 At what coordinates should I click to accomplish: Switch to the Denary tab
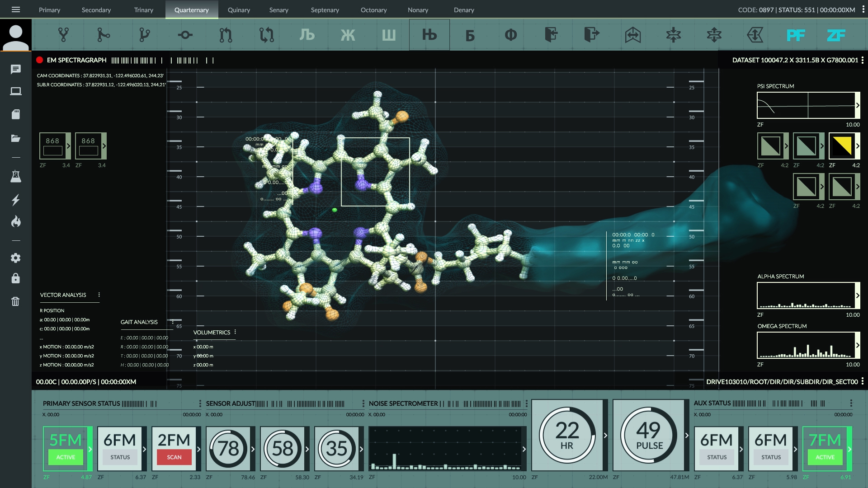point(464,9)
